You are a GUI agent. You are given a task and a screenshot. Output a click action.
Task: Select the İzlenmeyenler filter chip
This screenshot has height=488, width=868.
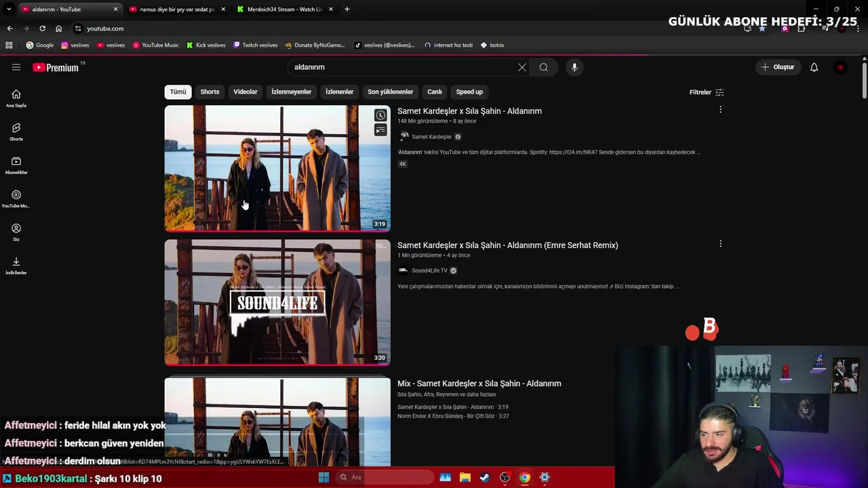292,91
